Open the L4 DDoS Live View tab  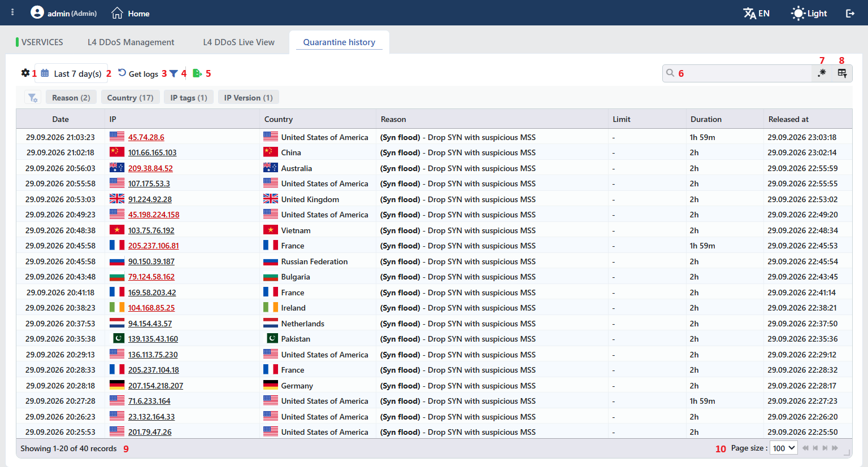coord(239,42)
